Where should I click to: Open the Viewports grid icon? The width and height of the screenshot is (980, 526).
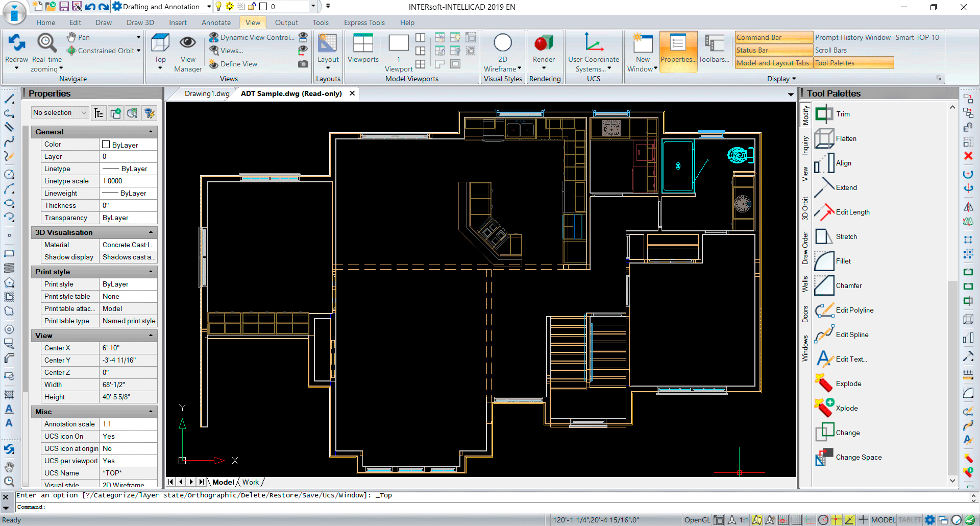(x=363, y=43)
